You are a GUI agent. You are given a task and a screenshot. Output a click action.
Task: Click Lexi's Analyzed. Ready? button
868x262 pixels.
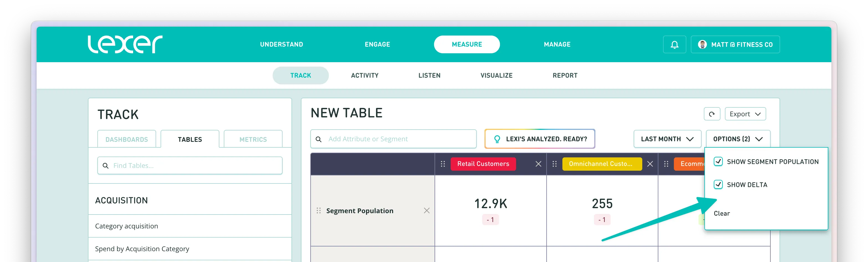539,139
